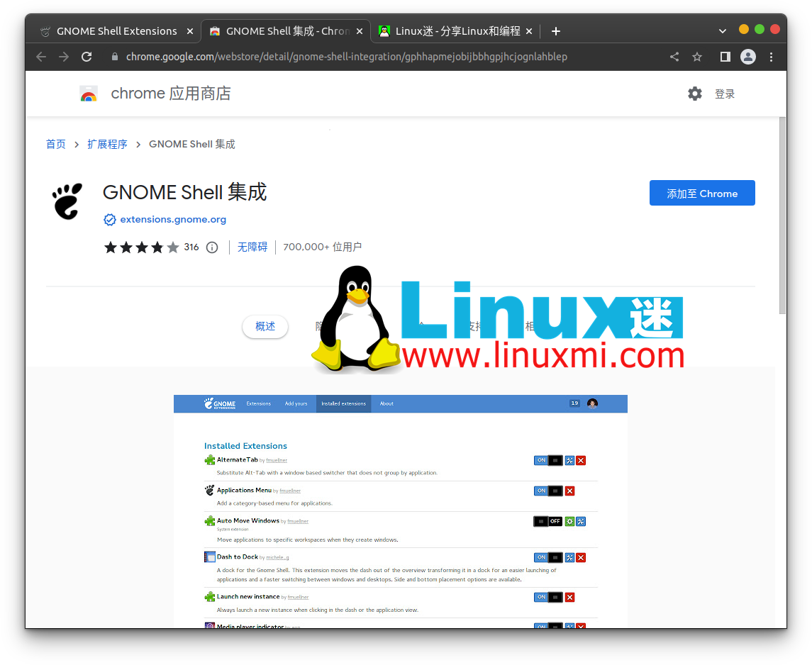The image size is (812, 665).
Task: Open the 无障碍 category link
Action: (x=252, y=247)
